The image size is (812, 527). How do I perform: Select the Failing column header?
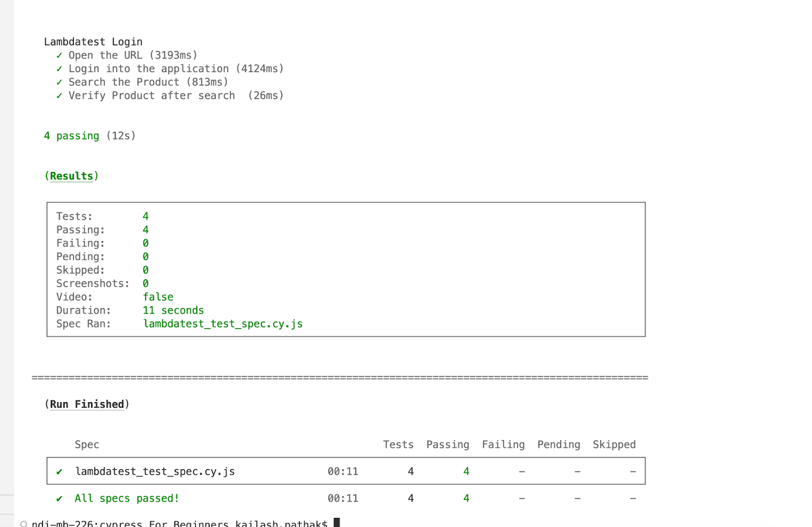coord(503,444)
